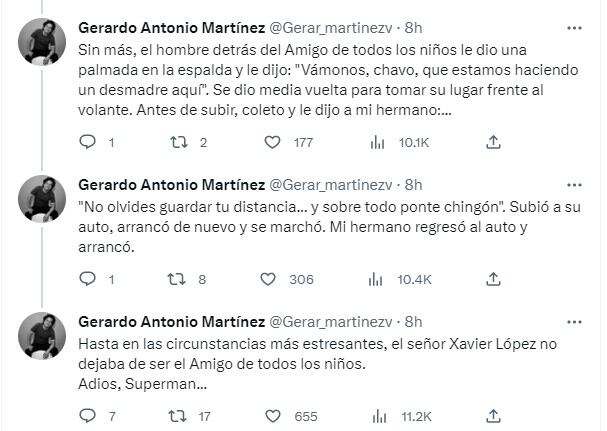Click the @Gerar_martinezv handle on the last tweet
The height and width of the screenshot is (431, 607).
point(329,322)
